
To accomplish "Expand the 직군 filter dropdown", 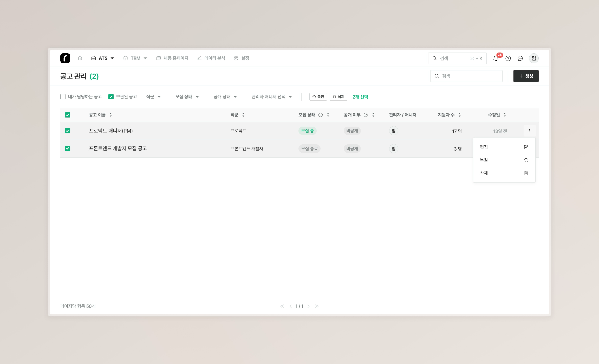I will (153, 97).
